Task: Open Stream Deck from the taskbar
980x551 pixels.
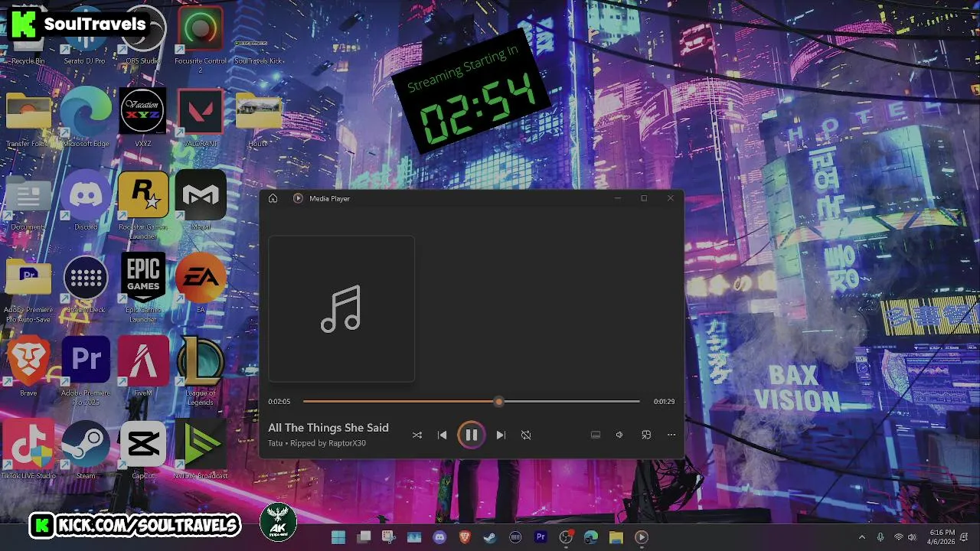Action: pyautogui.click(x=515, y=537)
